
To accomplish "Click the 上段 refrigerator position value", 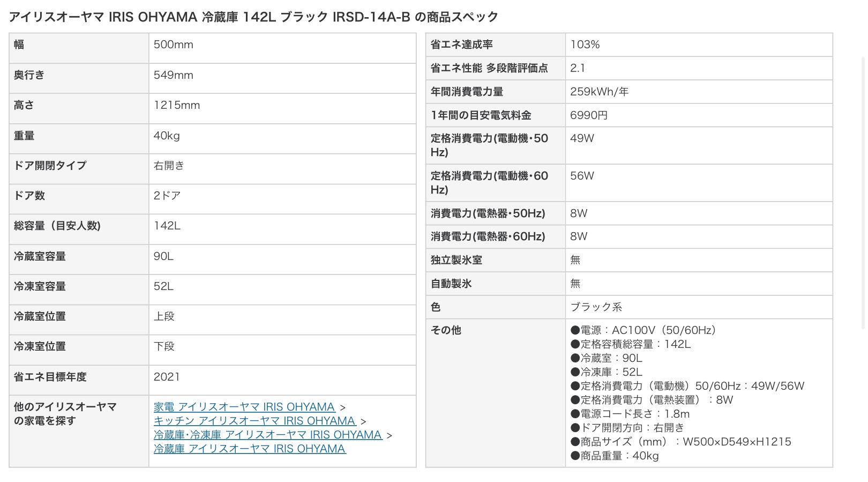I will coord(164,316).
